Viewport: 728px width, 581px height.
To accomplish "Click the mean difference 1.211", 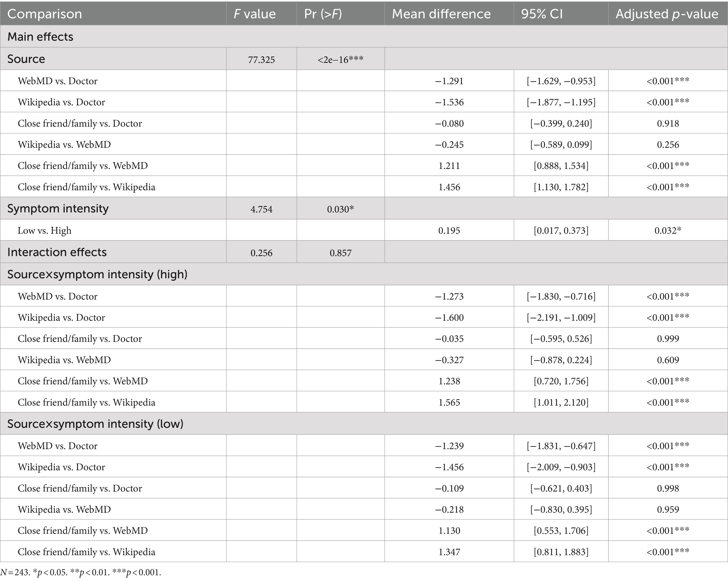I will tap(449, 166).
